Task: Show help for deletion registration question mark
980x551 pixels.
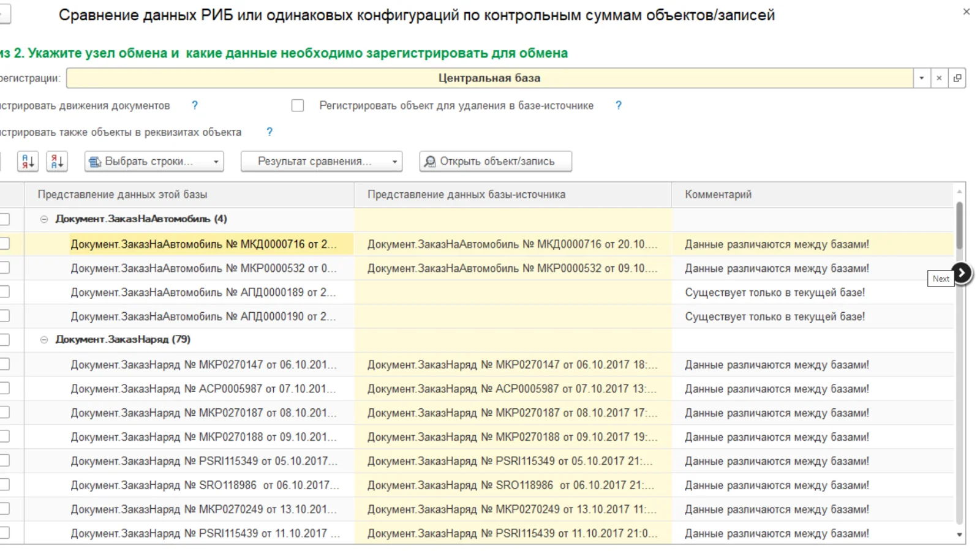Action: (619, 105)
